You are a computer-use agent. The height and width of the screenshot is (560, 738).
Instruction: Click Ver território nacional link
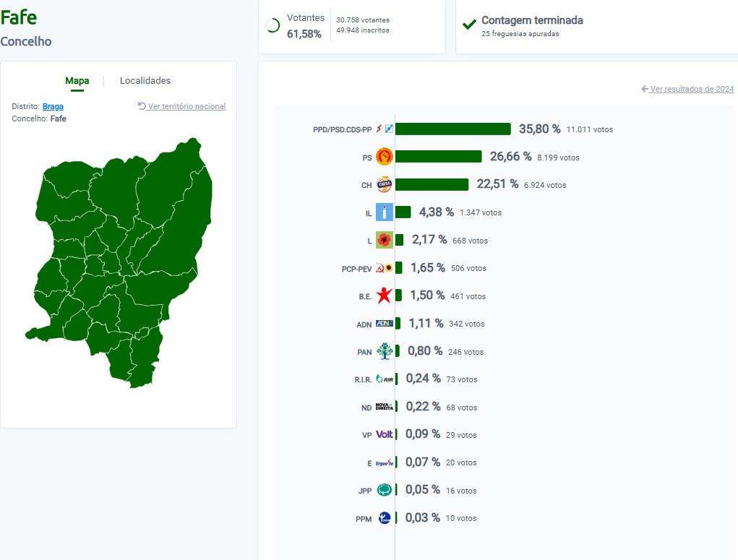(186, 106)
